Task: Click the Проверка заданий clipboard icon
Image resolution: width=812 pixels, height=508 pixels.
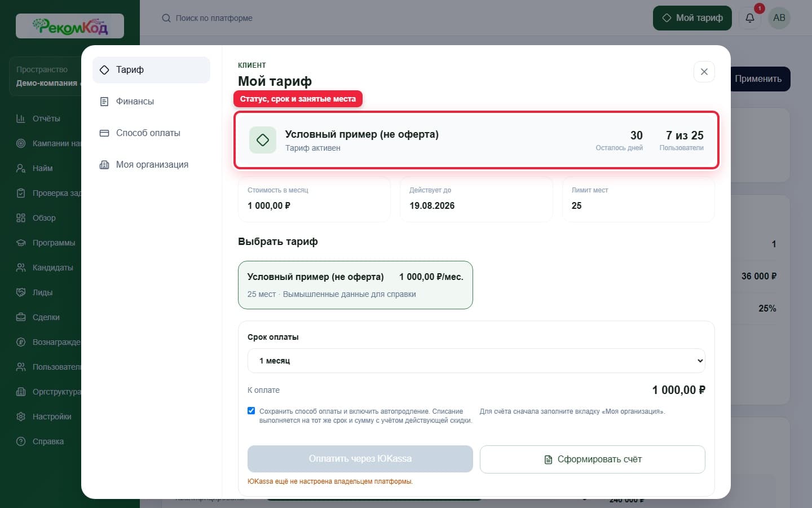Action: coord(21,193)
